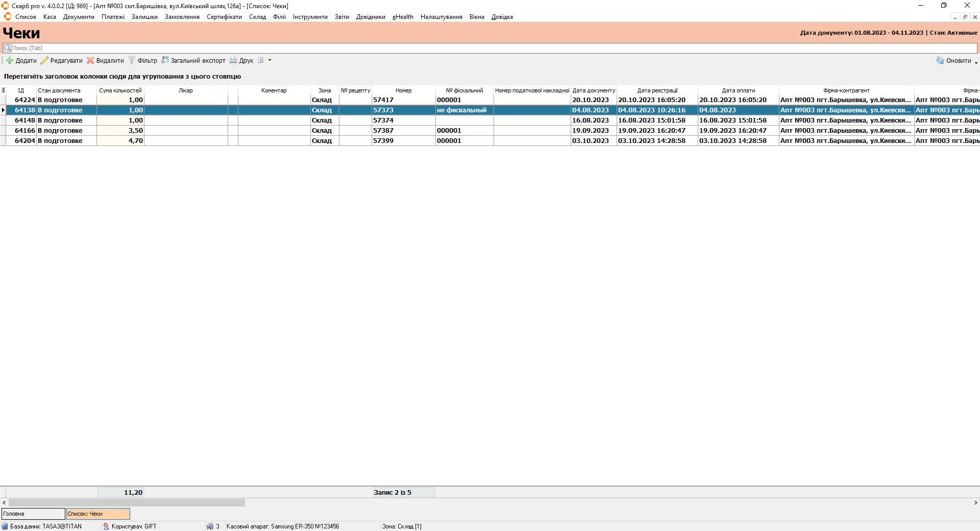The image size is (980, 531).
Task: Open the Документи menu
Action: (x=79, y=17)
